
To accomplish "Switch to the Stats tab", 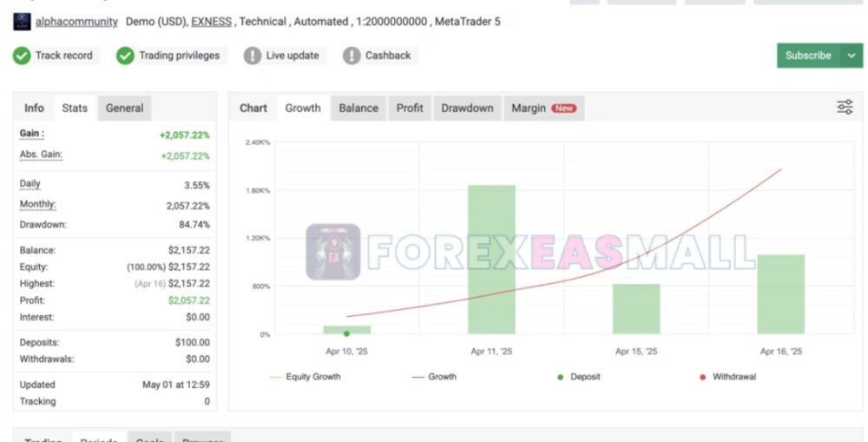I will [75, 108].
